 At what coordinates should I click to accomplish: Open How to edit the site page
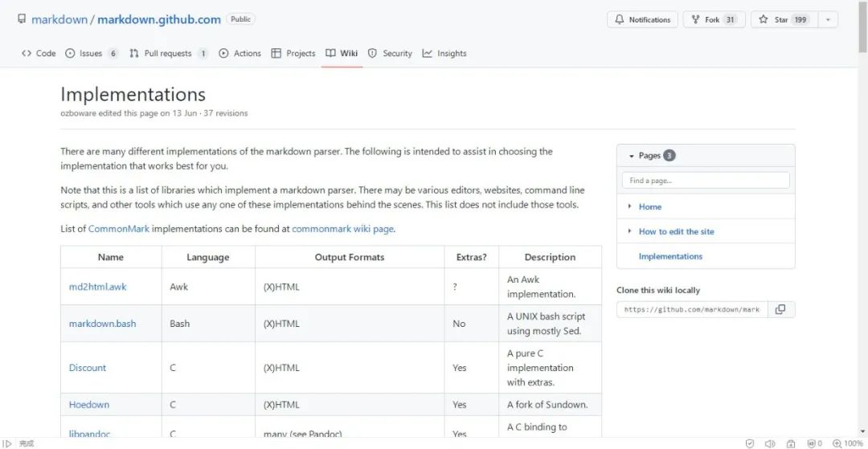tap(677, 231)
